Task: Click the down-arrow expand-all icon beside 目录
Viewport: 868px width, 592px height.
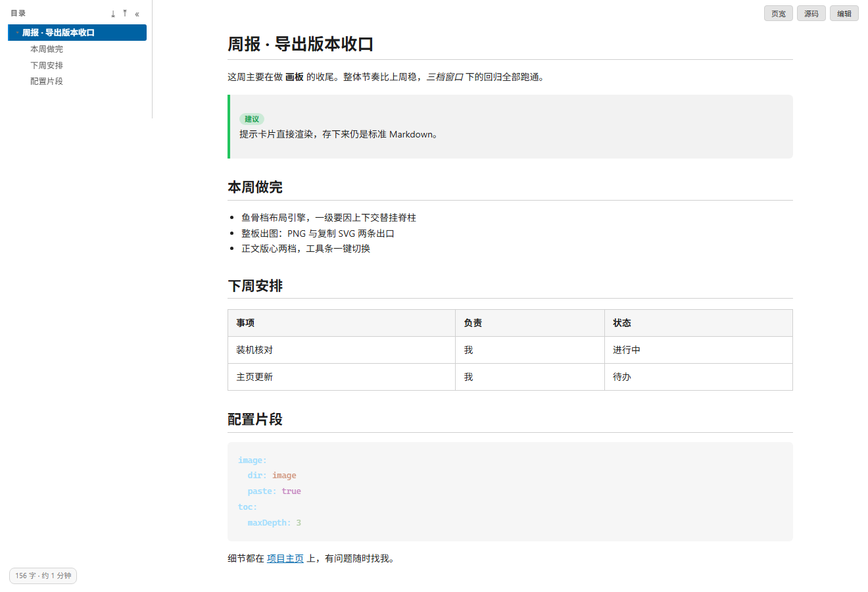Action: [x=113, y=14]
